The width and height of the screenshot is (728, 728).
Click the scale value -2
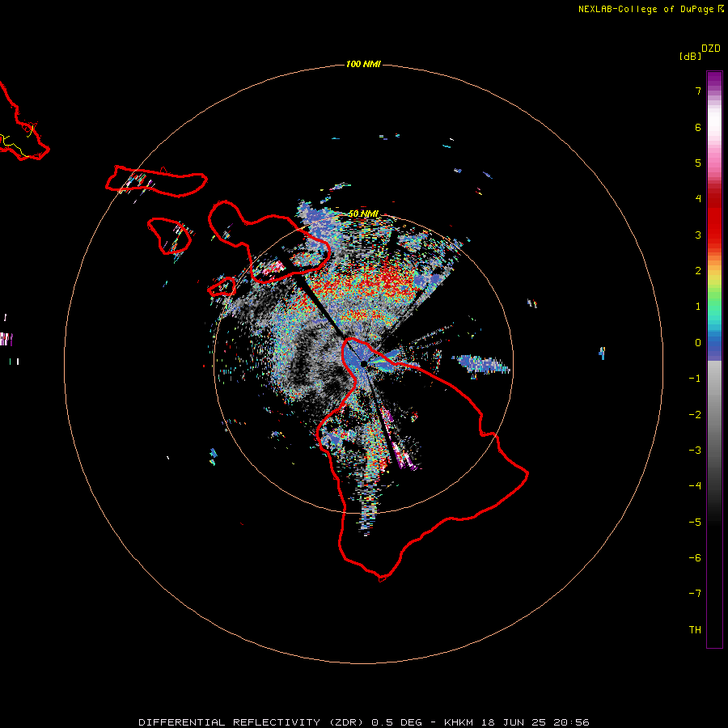[695, 415]
